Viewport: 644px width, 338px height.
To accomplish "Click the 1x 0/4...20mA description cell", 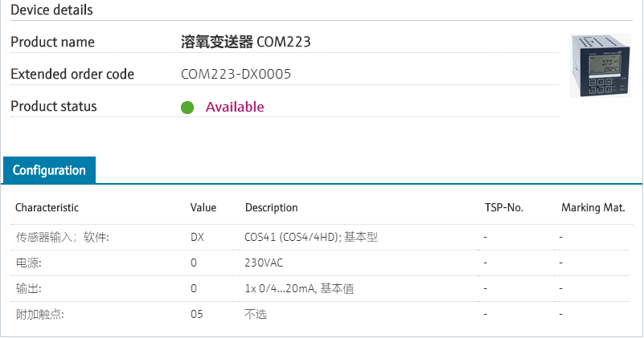I will pyautogui.click(x=299, y=289).
